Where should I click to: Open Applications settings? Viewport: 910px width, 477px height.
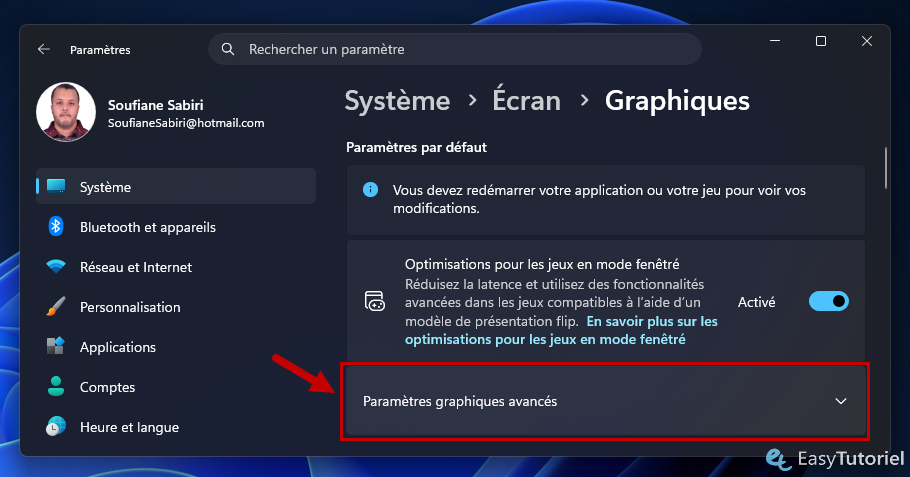tap(176, 347)
